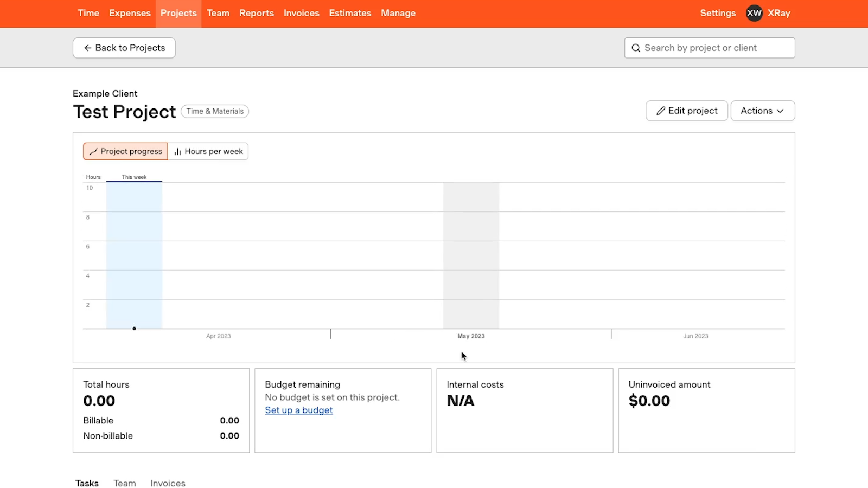Image resolution: width=868 pixels, height=488 pixels.
Task: Click the line chart icon on Project progress
Action: 93,151
